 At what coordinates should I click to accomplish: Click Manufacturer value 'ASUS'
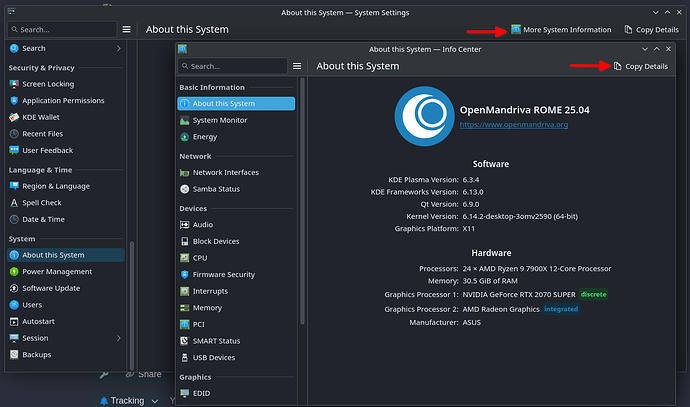coord(471,323)
